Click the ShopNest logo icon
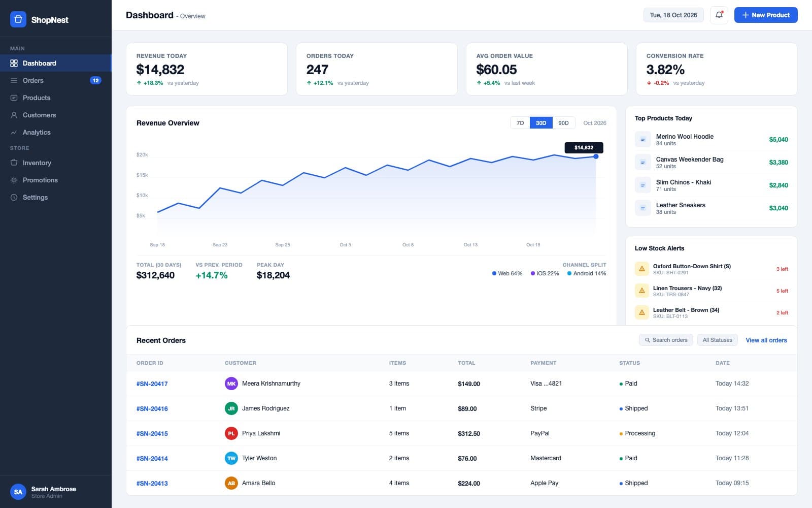This screenshot has width=812, height=508. pyautogui.click(x=18, y=19)
